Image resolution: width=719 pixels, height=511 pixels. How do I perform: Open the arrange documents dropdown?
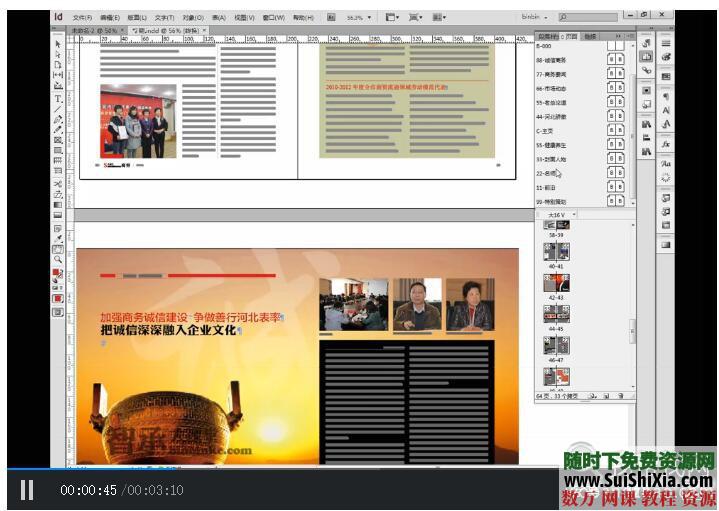[x=439, y=17]
